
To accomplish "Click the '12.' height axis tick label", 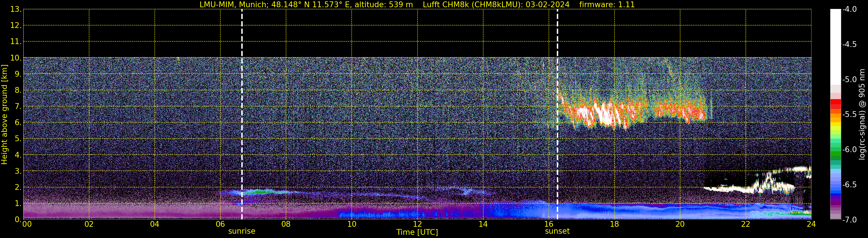I will (16, 26).
